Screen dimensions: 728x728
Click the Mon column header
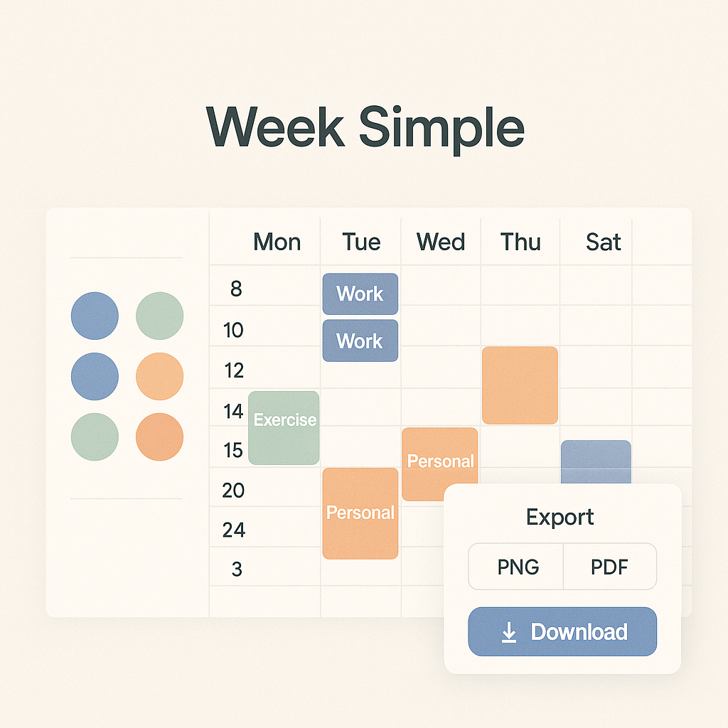coord(277,242)
